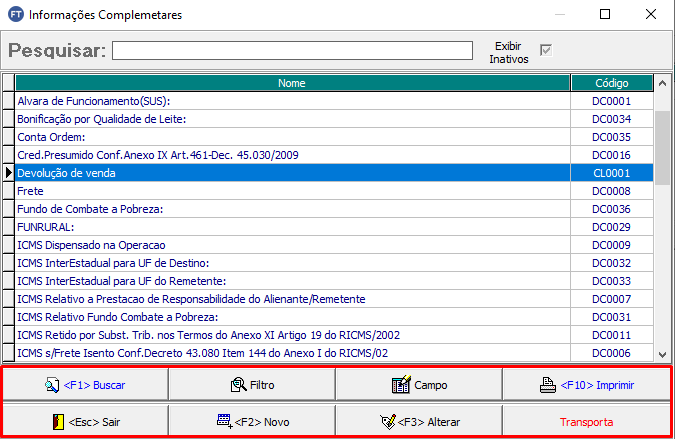Sort by the Nome column header
This screenshot has height=439, width=675.
[292, 83]
